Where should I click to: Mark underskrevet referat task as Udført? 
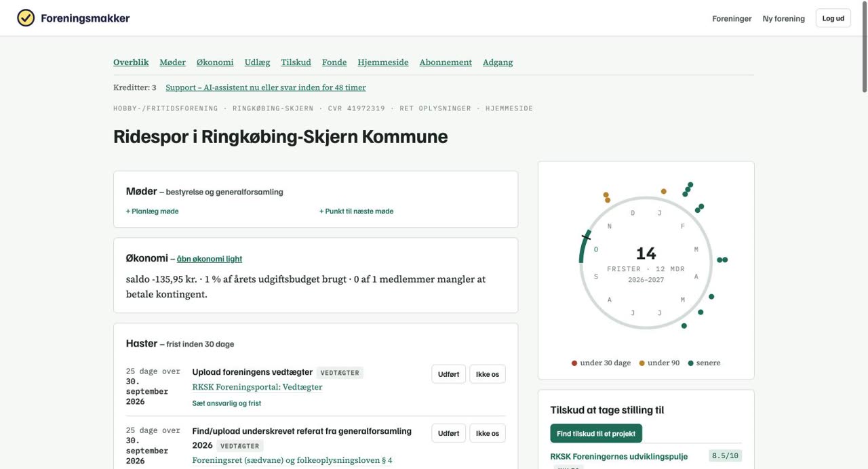click(448, 433)
